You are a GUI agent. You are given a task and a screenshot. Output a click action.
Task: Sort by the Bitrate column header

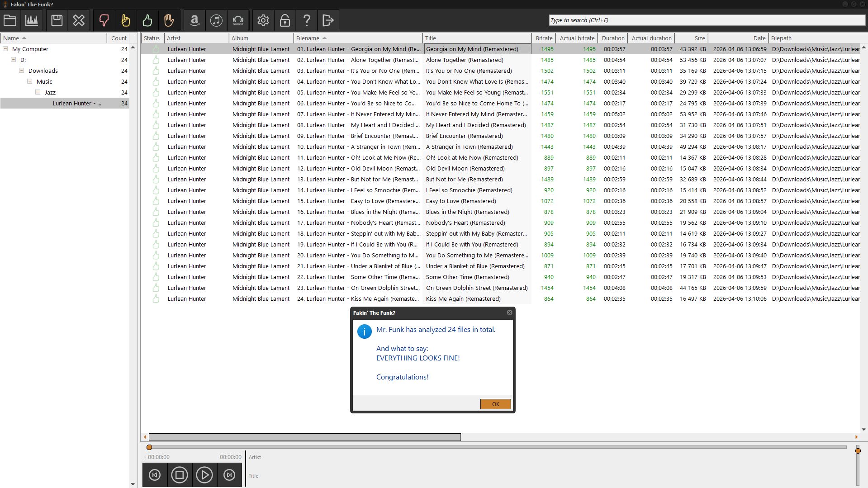tap(544, 38)
